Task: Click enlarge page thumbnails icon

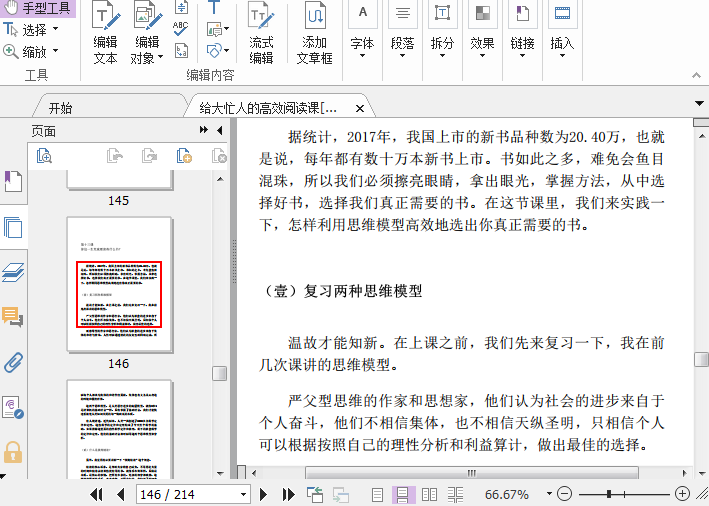Action: [44, 156]
